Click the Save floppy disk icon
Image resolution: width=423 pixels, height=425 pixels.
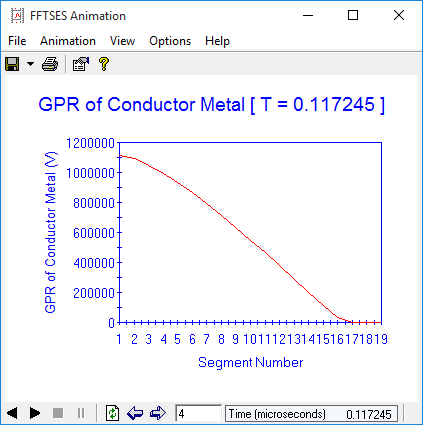coord(12,64)
